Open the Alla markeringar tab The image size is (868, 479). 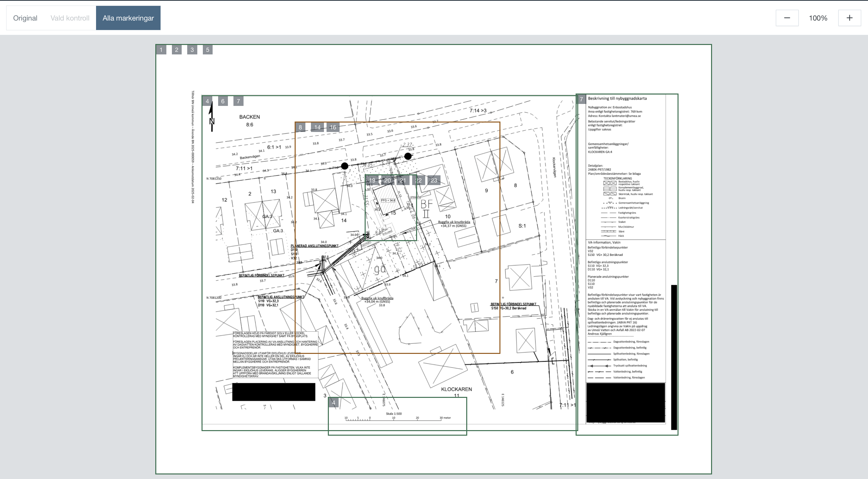pyautogui.click(x=128, y=18)
